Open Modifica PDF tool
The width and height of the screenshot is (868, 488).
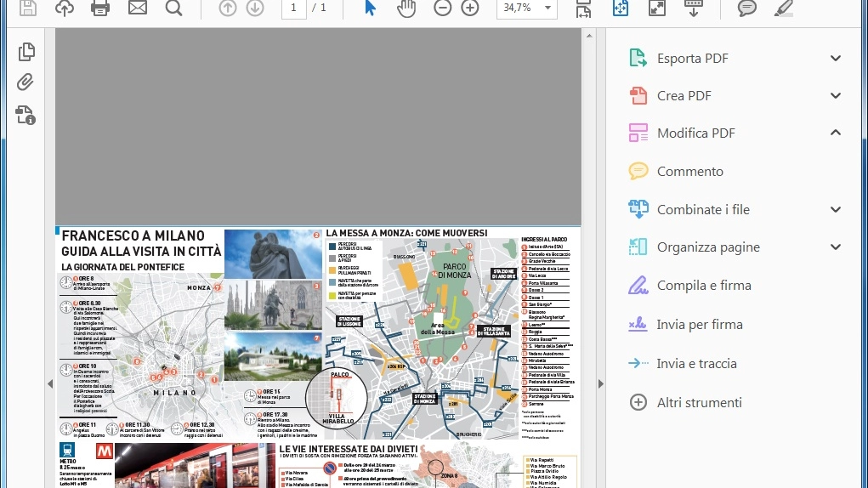(695, 133)
